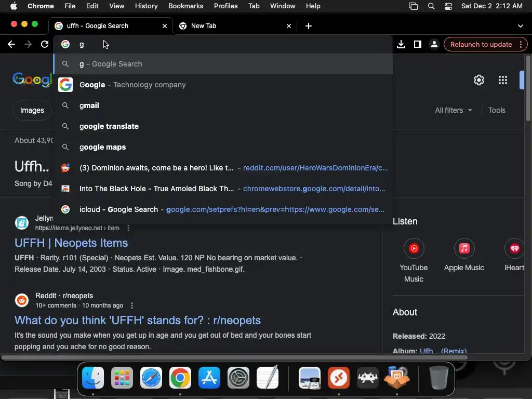Open the tab search chevron
Image resolution: width=532 pixels, height=399 pixels.
coord(521,26)
